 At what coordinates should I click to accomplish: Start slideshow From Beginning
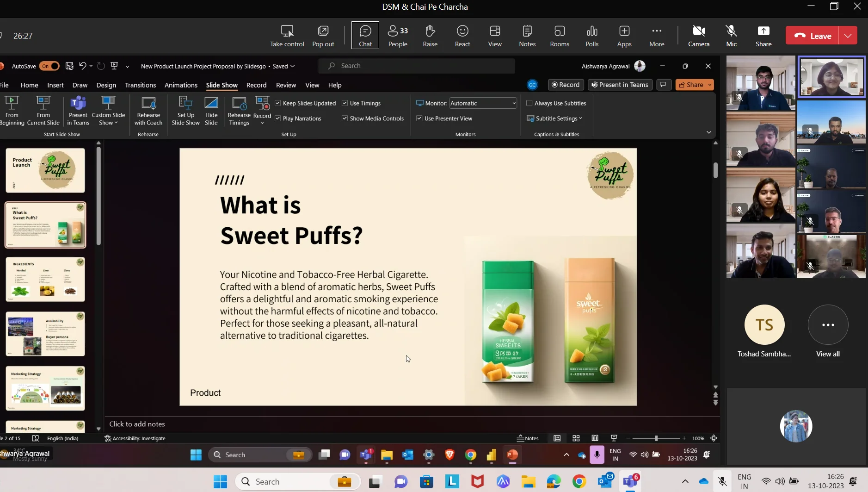(x=12, y=111)
